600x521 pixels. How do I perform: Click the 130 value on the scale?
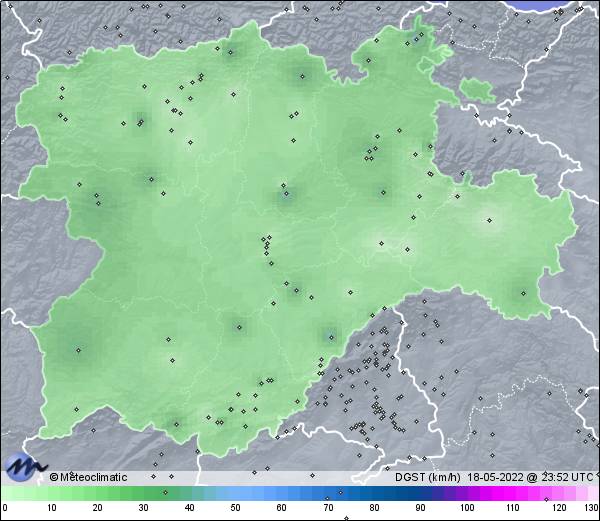[591, 508]
